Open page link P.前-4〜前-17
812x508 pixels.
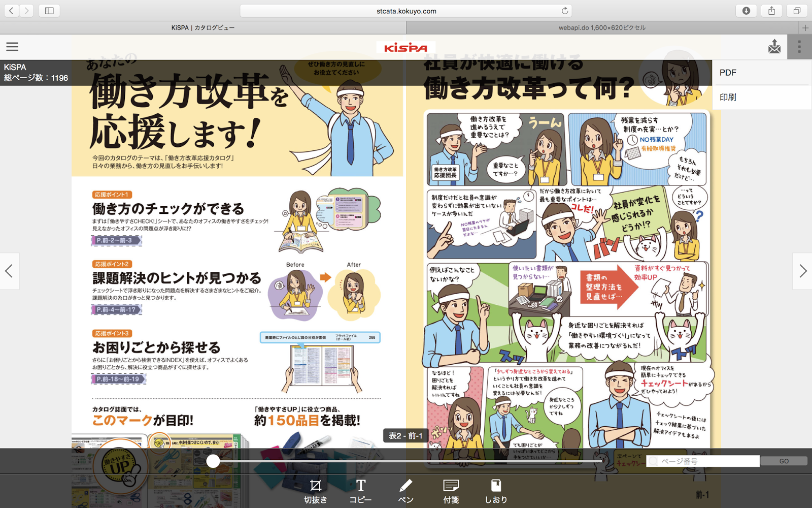[116, 309]
